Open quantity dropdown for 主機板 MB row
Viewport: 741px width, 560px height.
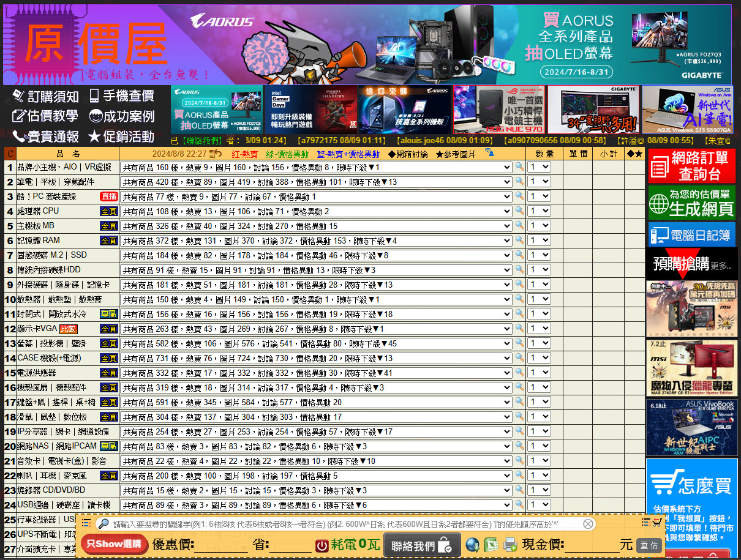(x=540, y=226)
